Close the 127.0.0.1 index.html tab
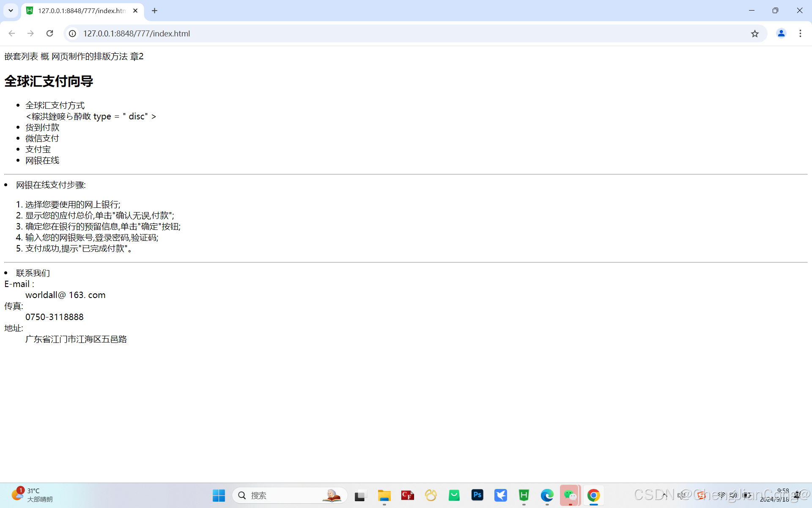The height and width of the screenshot is (508, 812). [135, 11]
